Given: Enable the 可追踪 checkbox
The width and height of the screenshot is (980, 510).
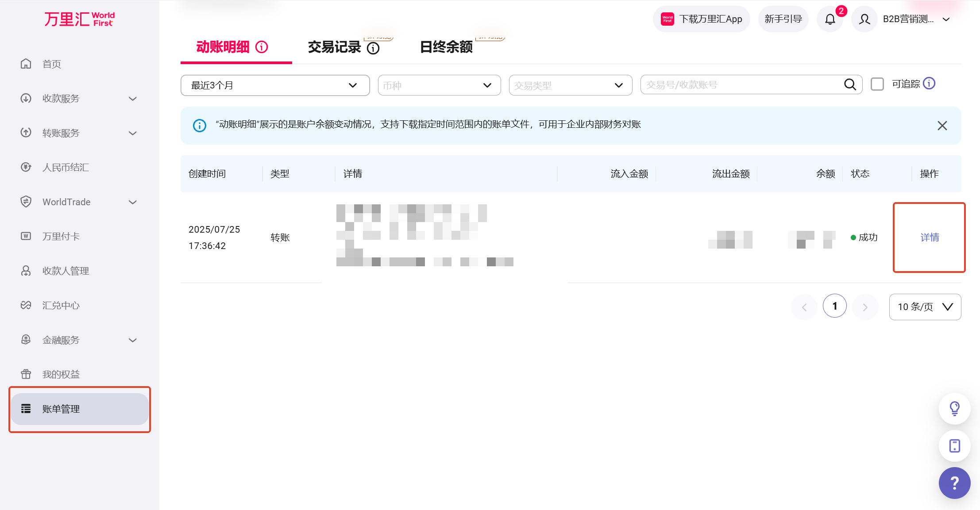Looking at the screenshot, I should click(877, 84).
